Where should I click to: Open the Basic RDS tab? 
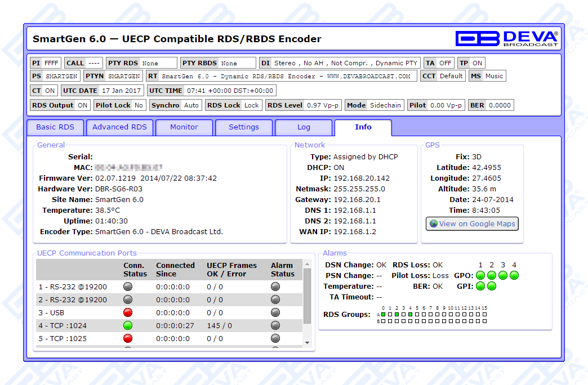coord(55,127)
